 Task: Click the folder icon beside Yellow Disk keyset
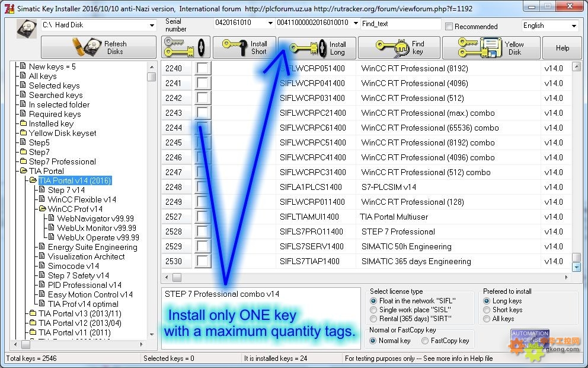pos(23,132)
